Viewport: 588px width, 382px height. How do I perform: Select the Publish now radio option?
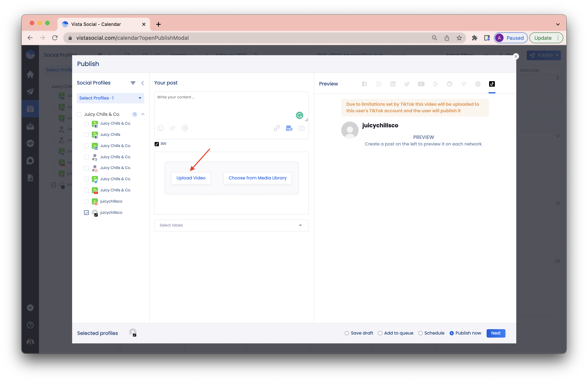point(451,333)
